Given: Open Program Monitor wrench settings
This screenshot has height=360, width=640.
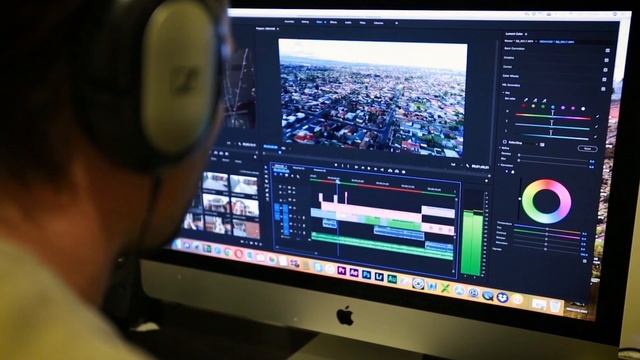Looking at the screenshot, I should 468,166.
